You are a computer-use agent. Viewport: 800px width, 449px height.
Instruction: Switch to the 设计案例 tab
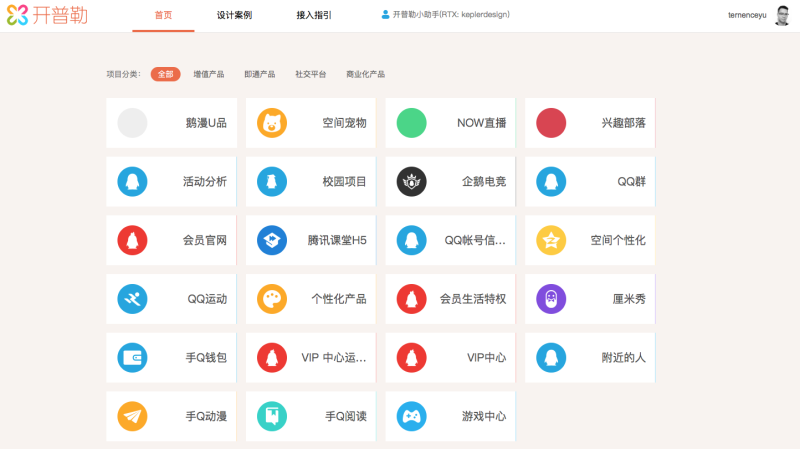[234, 15]
